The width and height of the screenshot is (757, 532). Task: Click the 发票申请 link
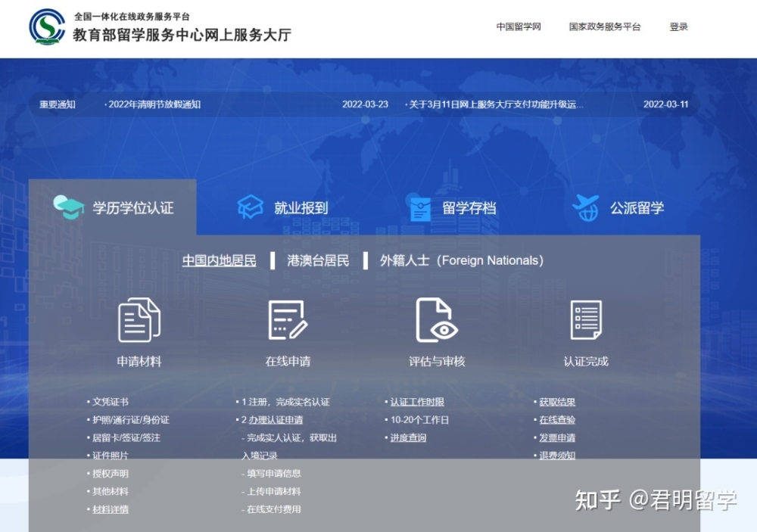pos(557,438)
